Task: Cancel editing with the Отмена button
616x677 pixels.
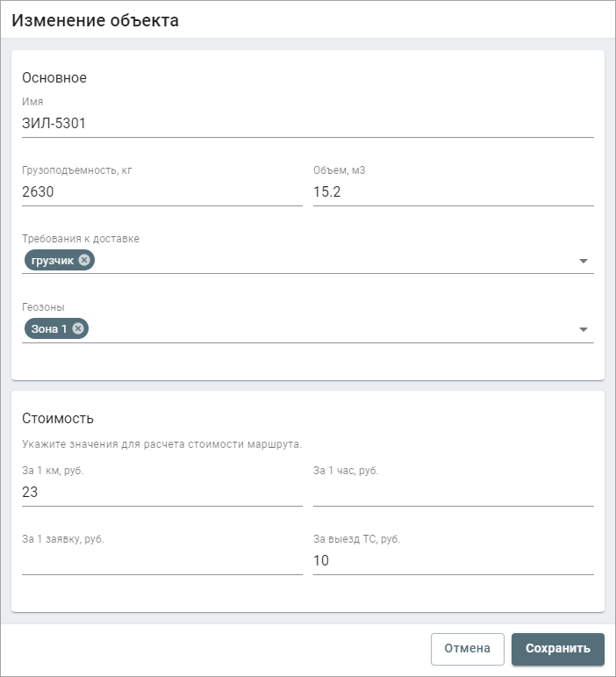Action: pos(467,649)
